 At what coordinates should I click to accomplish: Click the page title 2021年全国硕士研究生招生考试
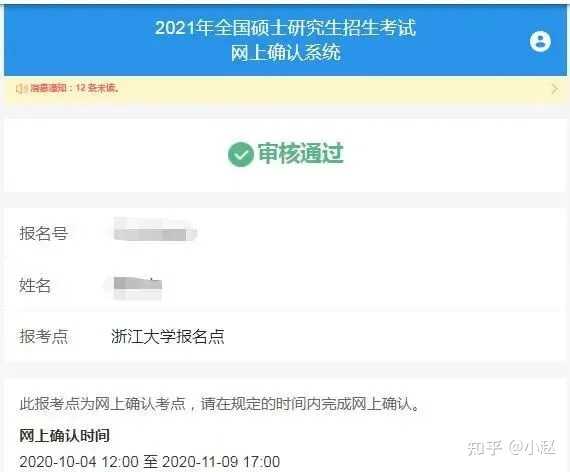pyautogui.click(x=285, y=28)
